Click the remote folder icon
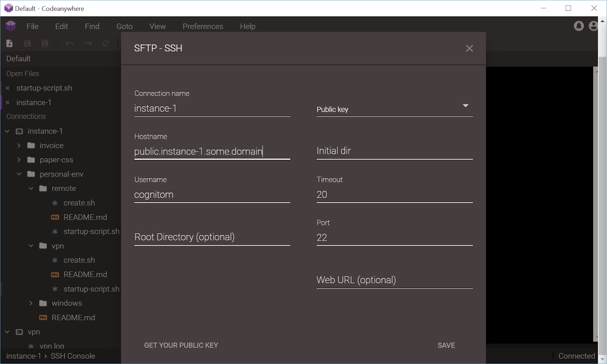The image size is (607, 364). [43, 188]
